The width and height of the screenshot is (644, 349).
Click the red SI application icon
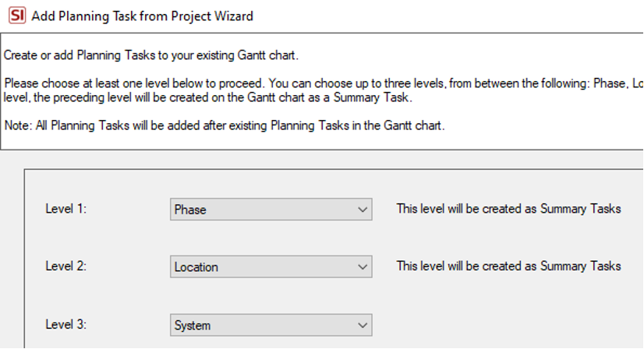pos(17,16)
